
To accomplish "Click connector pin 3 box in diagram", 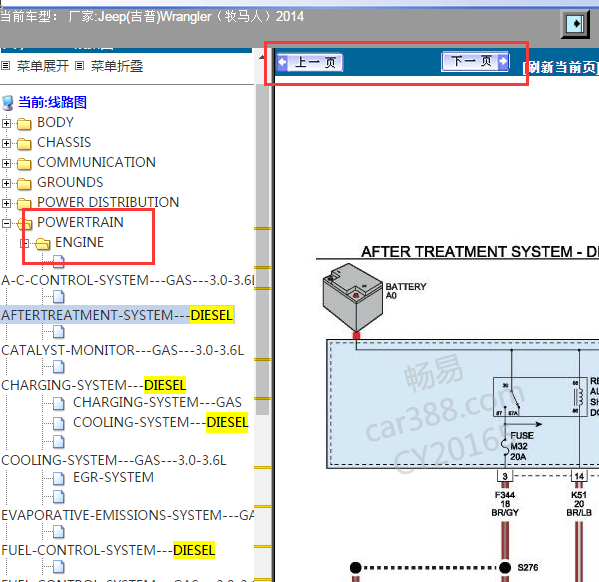I will (x=505, y=476).
